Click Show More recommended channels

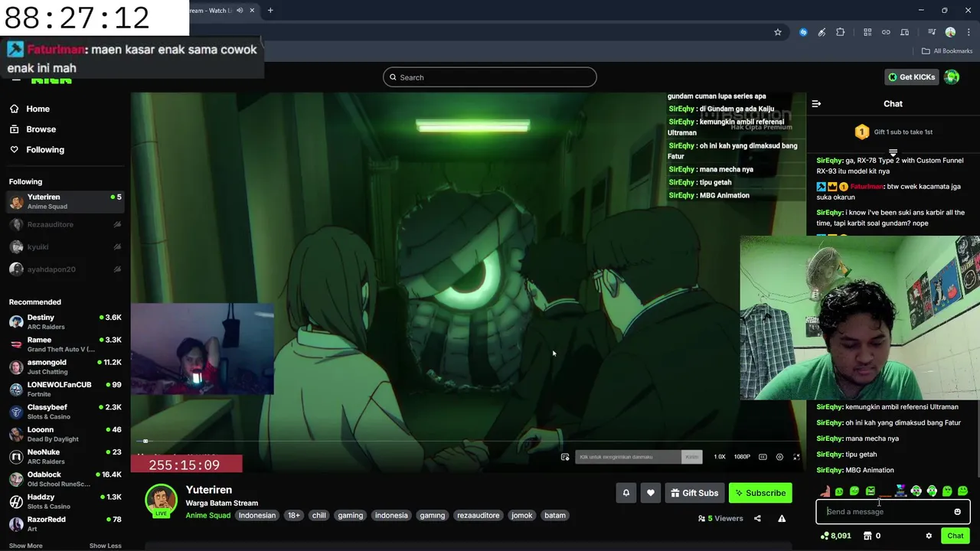[x=25, y=546]
